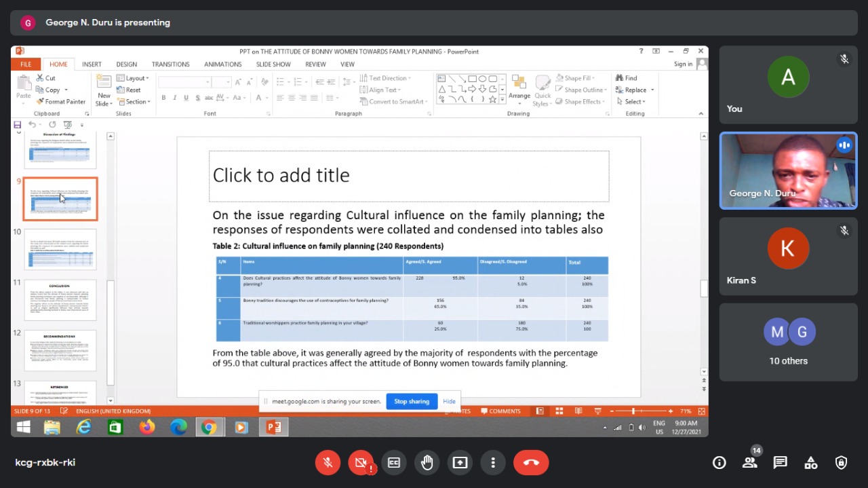Hide the screen sharing notification bar

[449, 401]
